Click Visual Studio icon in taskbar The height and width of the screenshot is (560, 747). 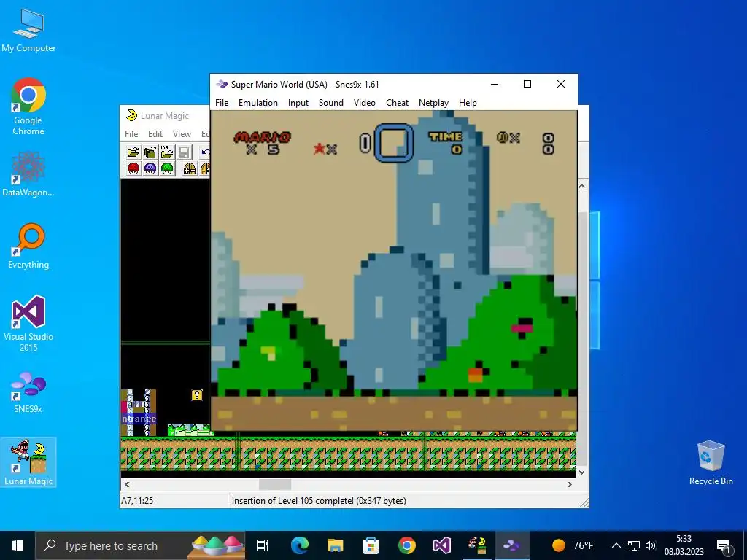(441, 545)
